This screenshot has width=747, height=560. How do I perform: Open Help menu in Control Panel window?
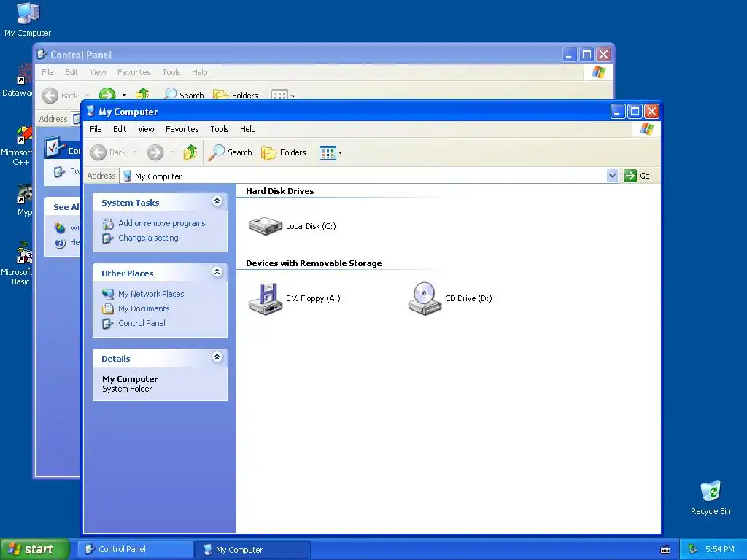200,72
